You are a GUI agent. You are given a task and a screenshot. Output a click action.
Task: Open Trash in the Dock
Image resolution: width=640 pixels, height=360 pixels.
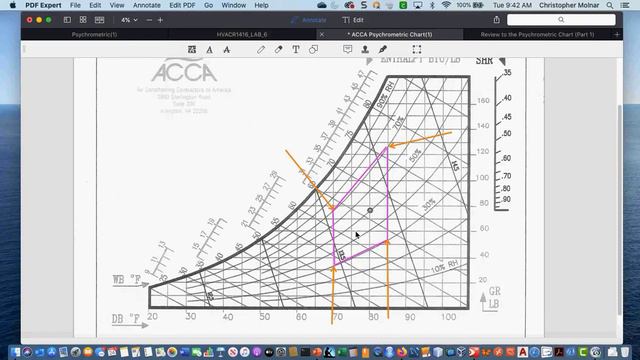624,352
